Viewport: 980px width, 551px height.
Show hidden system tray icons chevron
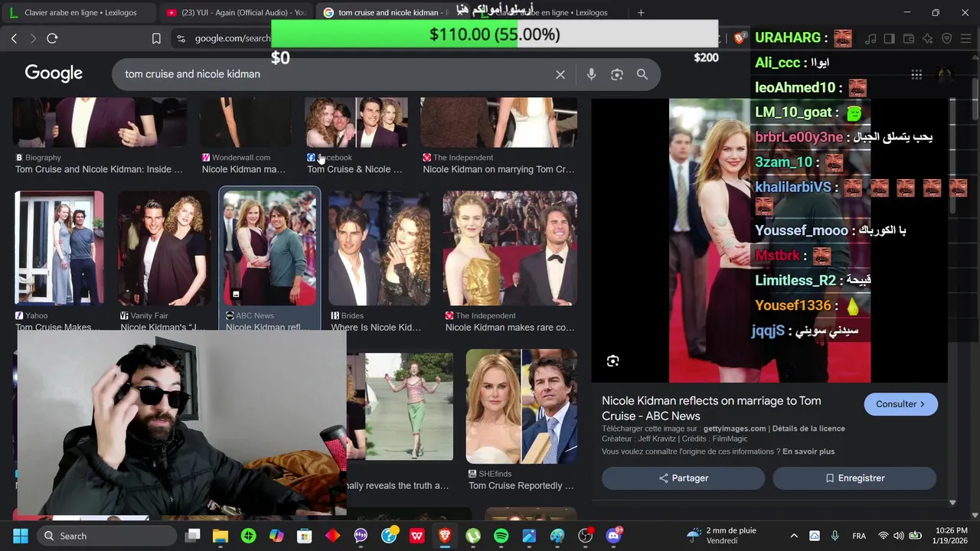pyautogui.click(x=794, y=536)
